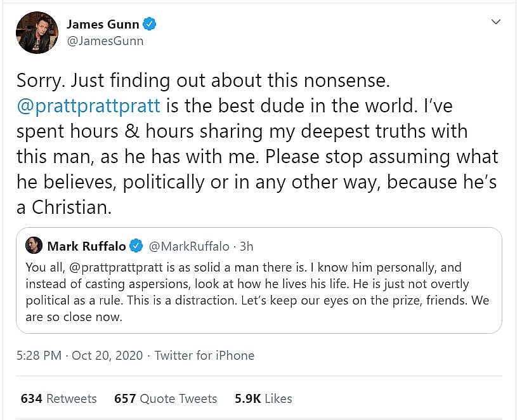The image size is (522, 420).
Task: Open the @MarkRuffalo handle
Action: pos(183,246)
